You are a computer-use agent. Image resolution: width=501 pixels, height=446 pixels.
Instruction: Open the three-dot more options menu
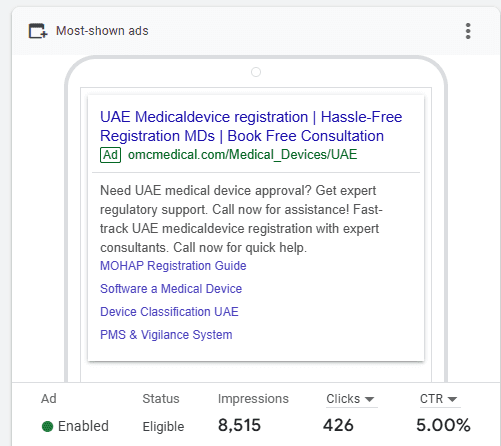(468, 31)
